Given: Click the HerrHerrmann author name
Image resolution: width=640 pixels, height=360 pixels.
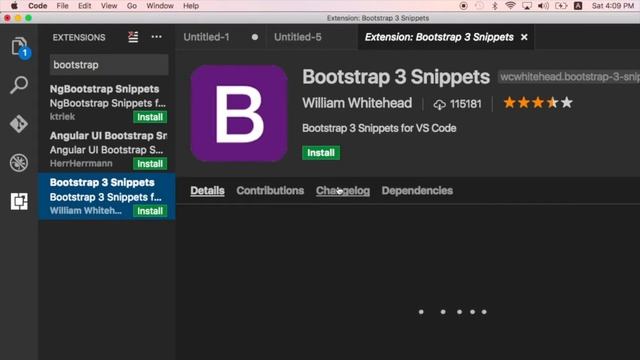Looking at the screenshot, I should 81,164.
